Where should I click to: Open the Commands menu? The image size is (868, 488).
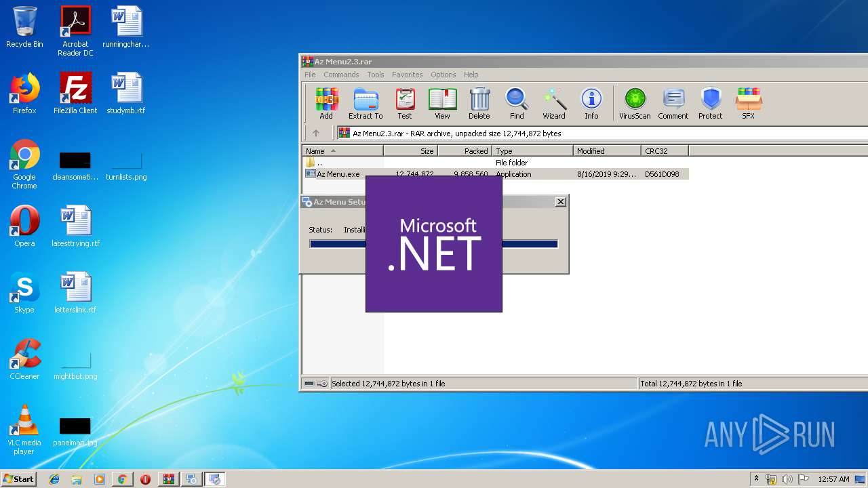(x=341, y=75)
